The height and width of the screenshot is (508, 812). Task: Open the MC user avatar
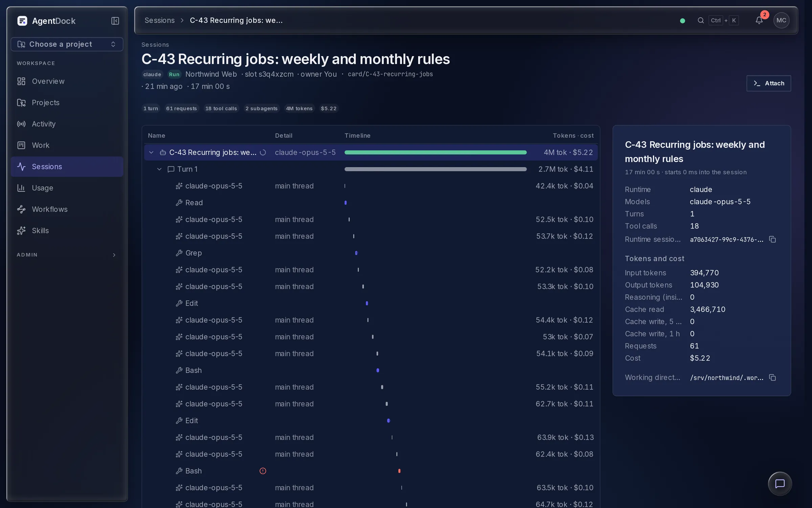781,20
